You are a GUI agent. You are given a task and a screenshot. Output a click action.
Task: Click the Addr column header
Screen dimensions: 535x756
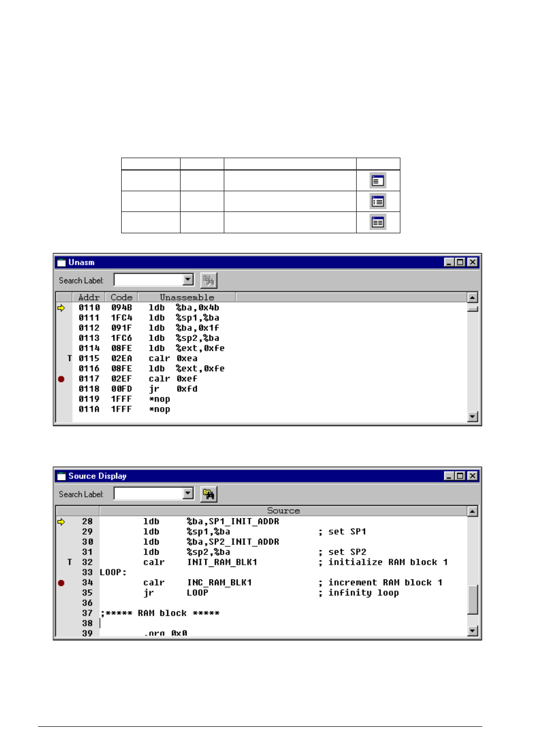point(89,297)
